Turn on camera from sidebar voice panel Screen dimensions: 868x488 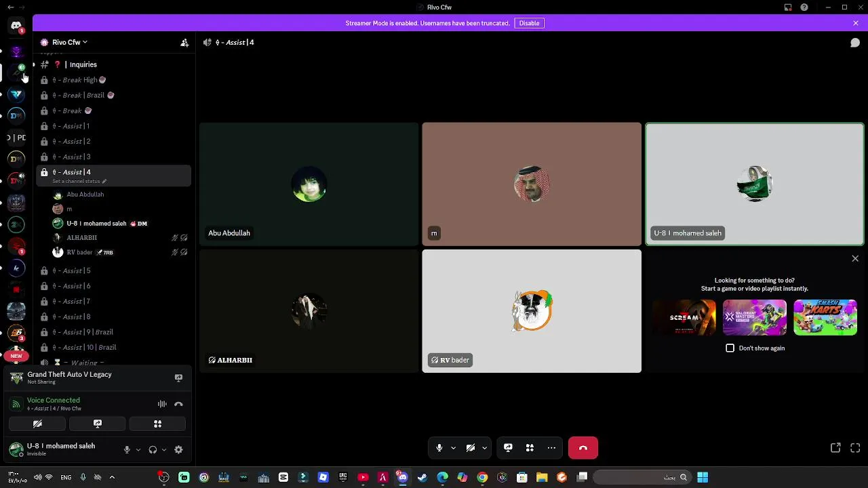tap(37, 424)
